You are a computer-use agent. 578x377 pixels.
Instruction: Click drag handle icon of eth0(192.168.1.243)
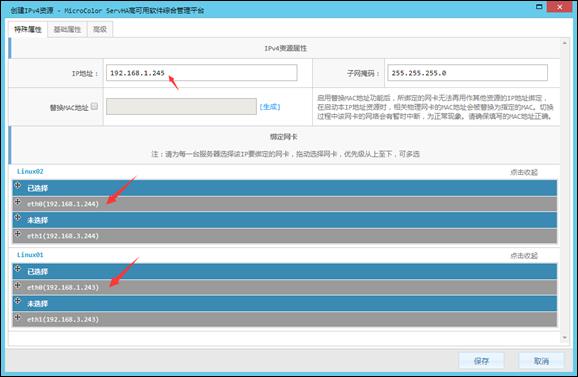[18, 285]
